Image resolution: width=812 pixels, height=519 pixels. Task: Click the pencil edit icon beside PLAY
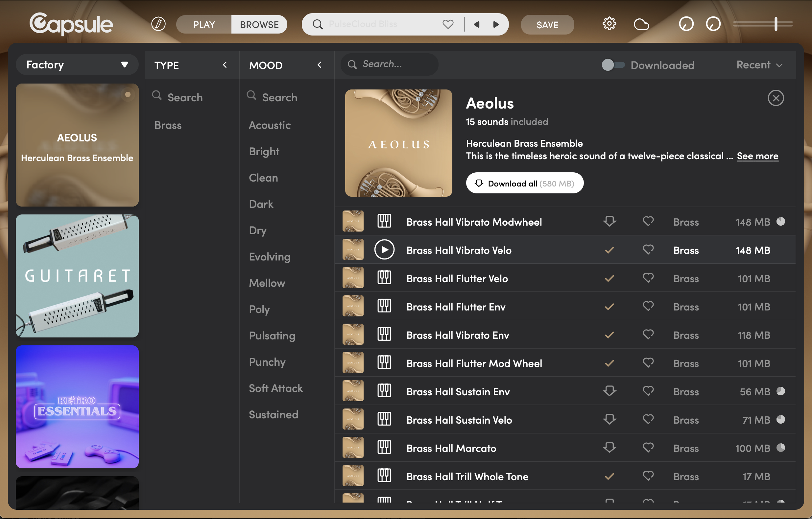pos(158,24)
